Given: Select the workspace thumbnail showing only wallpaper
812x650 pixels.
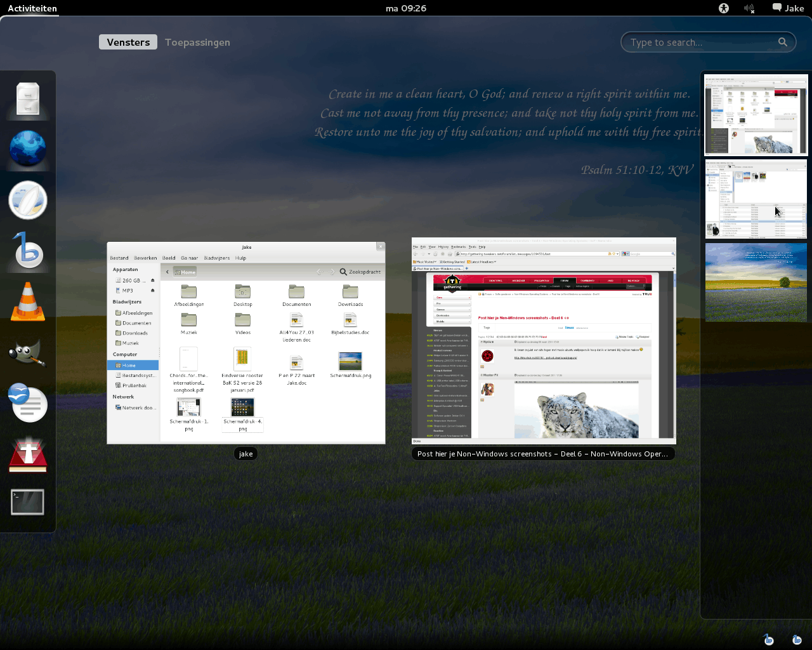Looking at the screenshot, I should (756, 282).
